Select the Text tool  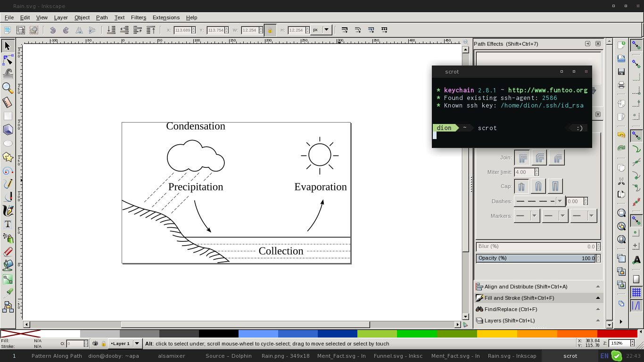pyautogui.click(x=8, y=224)
